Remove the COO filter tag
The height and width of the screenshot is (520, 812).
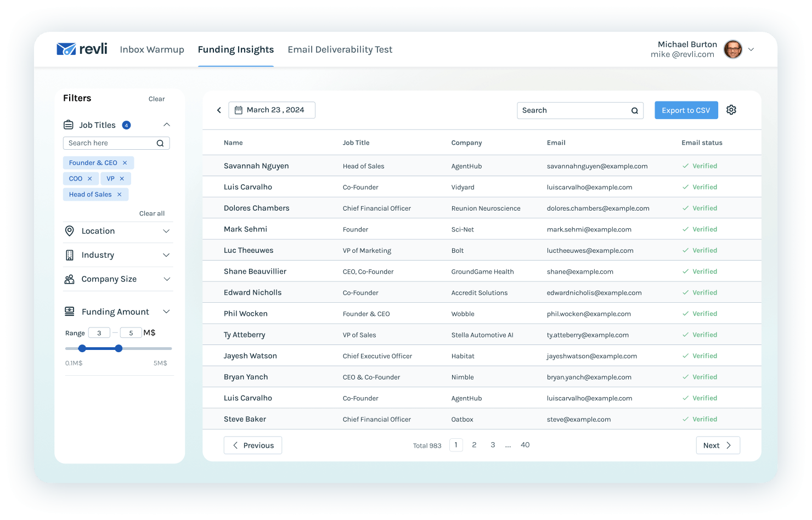click(x=90, y=179)
